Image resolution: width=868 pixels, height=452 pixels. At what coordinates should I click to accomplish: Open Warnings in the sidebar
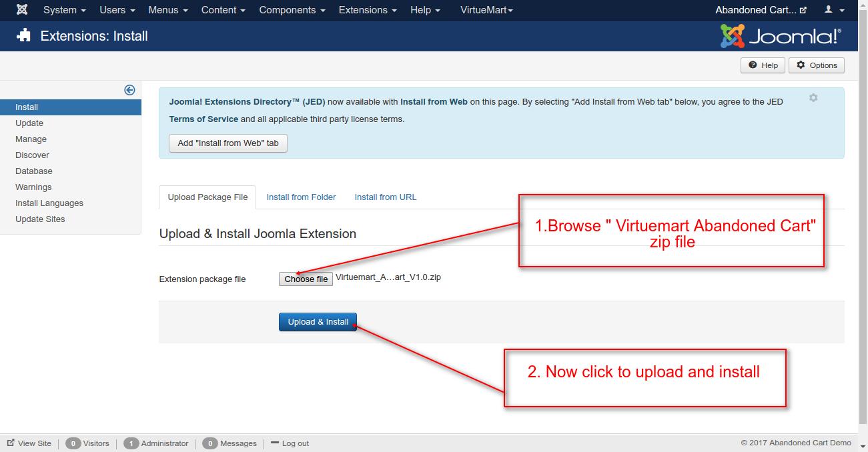pyautogui.click(x=33, y=187)
